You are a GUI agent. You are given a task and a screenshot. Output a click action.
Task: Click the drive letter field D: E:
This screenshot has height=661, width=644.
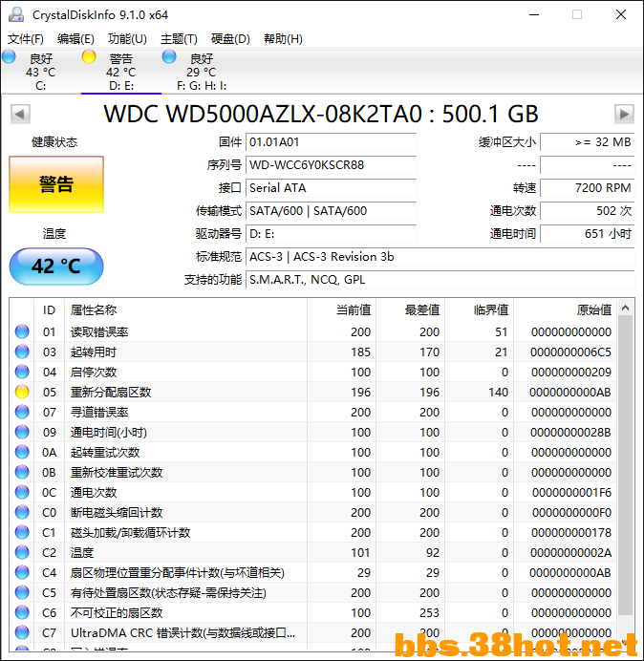point(331,233)
